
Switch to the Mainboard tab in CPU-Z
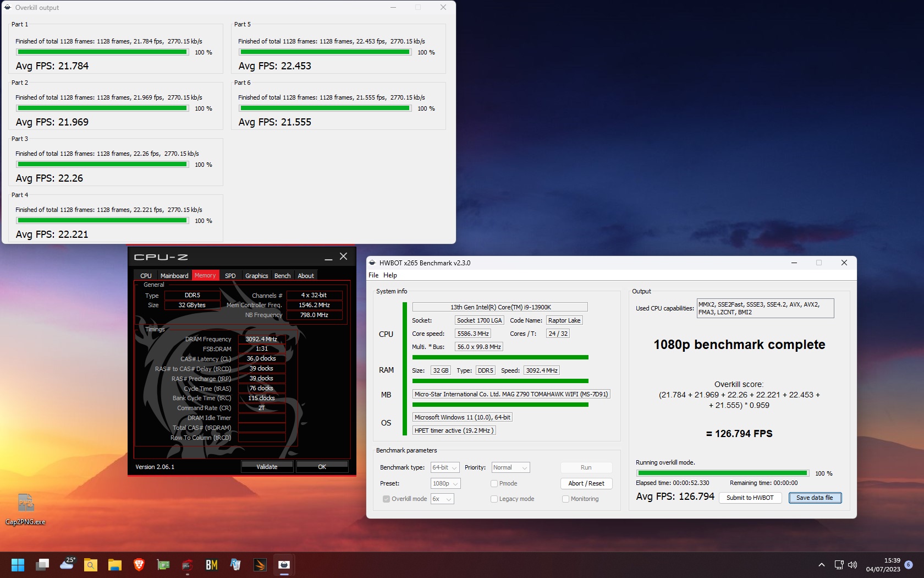[x=174, y=275]
